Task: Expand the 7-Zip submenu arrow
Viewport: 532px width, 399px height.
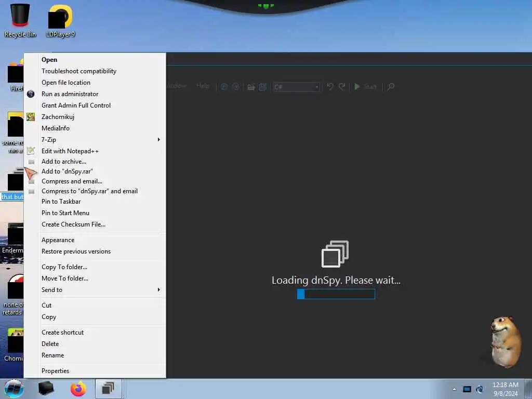Action: [x=158, y=139]
